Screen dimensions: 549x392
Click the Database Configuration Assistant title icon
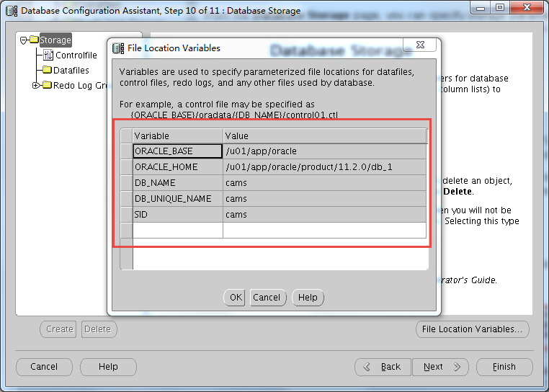12,11
